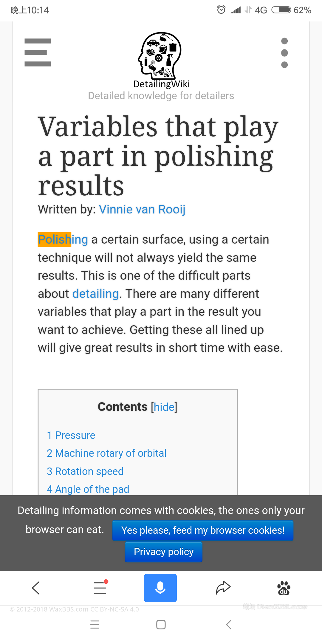Open the hamburger navigation menu
The image size is (322, 644).
[38, 52]
